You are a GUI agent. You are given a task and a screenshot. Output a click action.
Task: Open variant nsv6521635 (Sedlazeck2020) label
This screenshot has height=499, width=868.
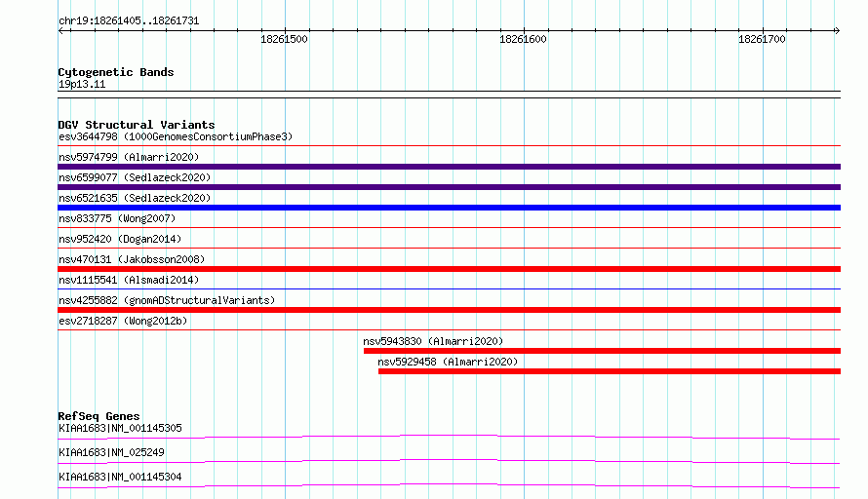[x=135, y=198]
